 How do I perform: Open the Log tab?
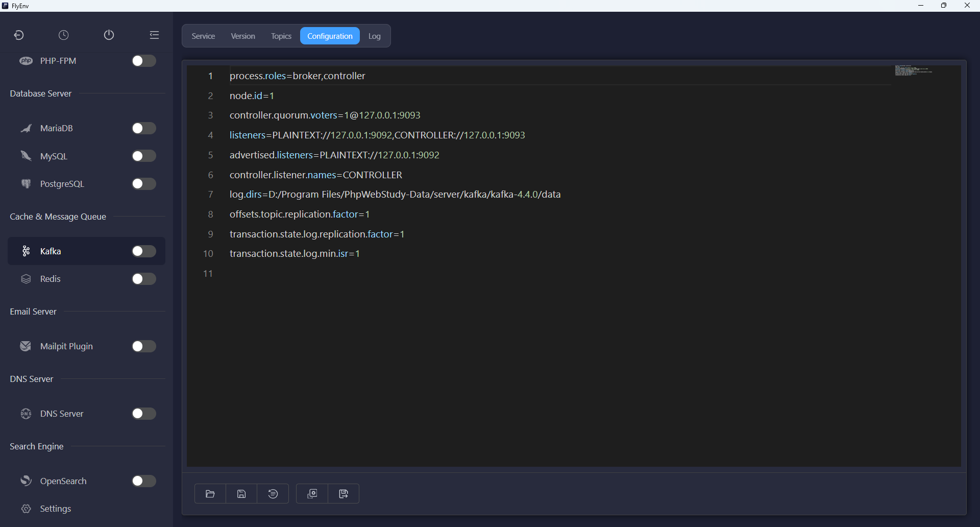pyautogui.click(x=375, y=36)
